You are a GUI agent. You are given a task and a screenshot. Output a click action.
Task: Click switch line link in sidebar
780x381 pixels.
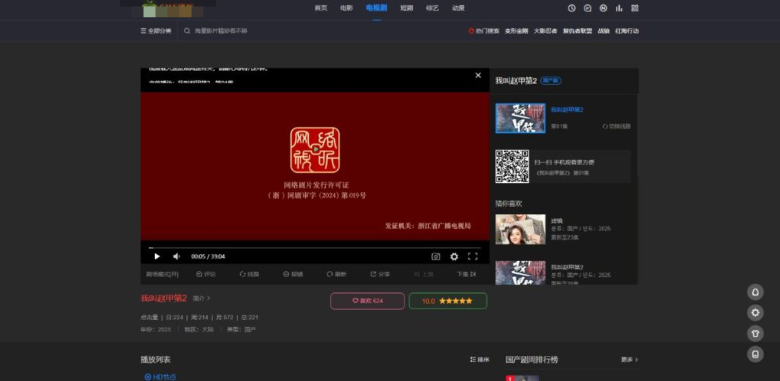coord(616,126)
